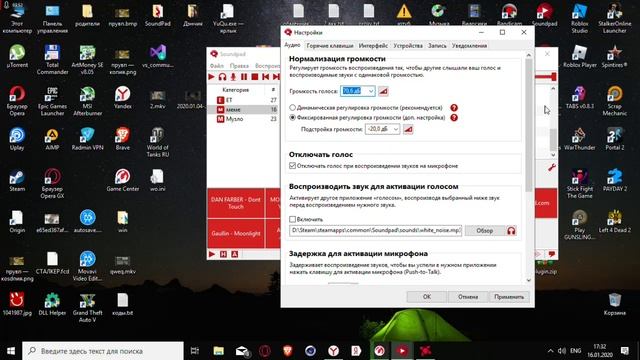Select ET category in Soundpad list

243,100
